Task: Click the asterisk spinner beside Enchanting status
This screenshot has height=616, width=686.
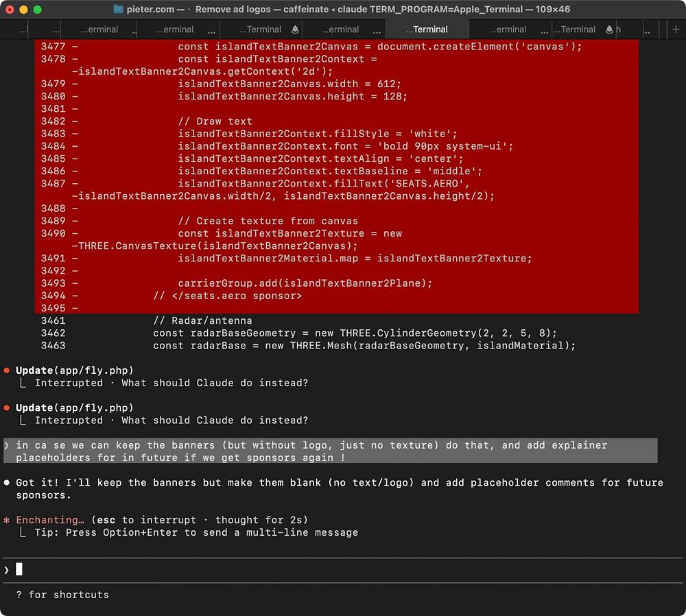Action: click(7, 520)
